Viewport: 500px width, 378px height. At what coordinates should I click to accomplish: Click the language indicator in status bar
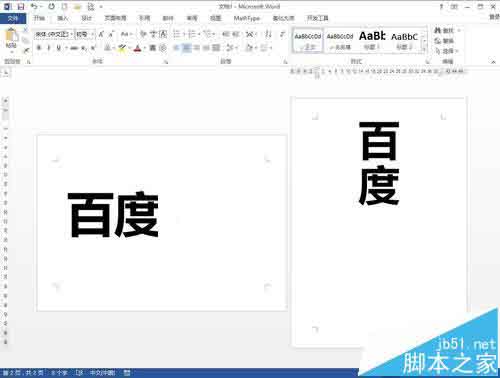click(x=103, y=372)
